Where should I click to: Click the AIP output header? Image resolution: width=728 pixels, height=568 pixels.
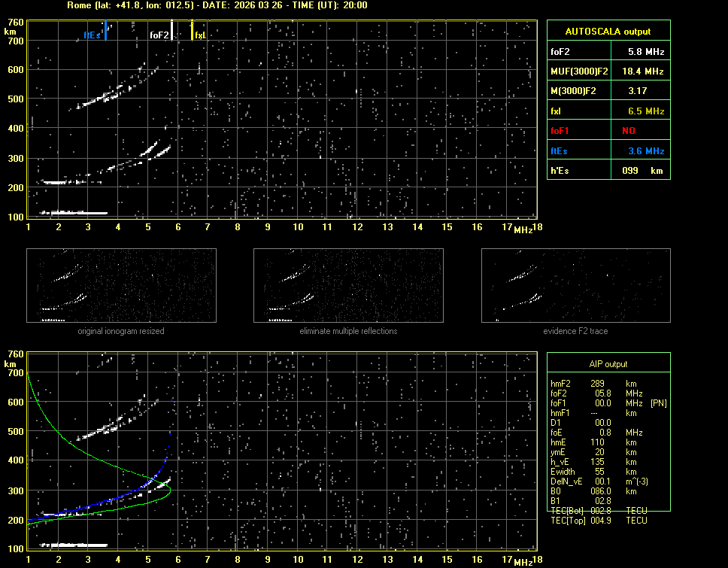pyautogui.click(x=608, y=364)
